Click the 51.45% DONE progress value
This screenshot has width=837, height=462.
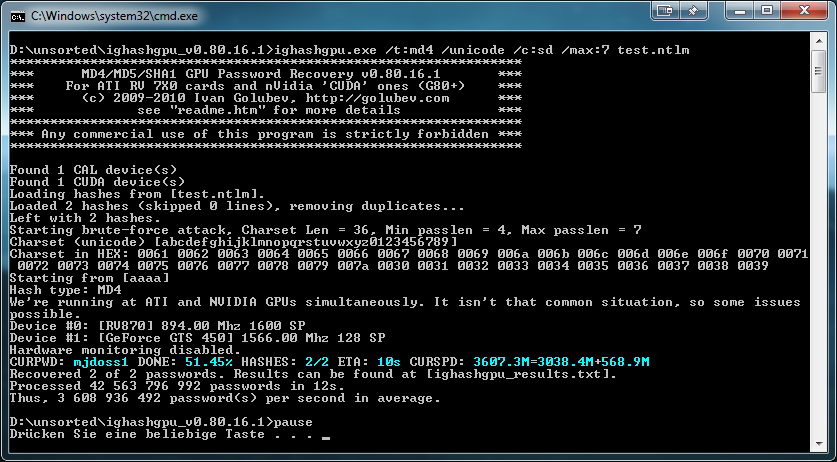(209, 362)
